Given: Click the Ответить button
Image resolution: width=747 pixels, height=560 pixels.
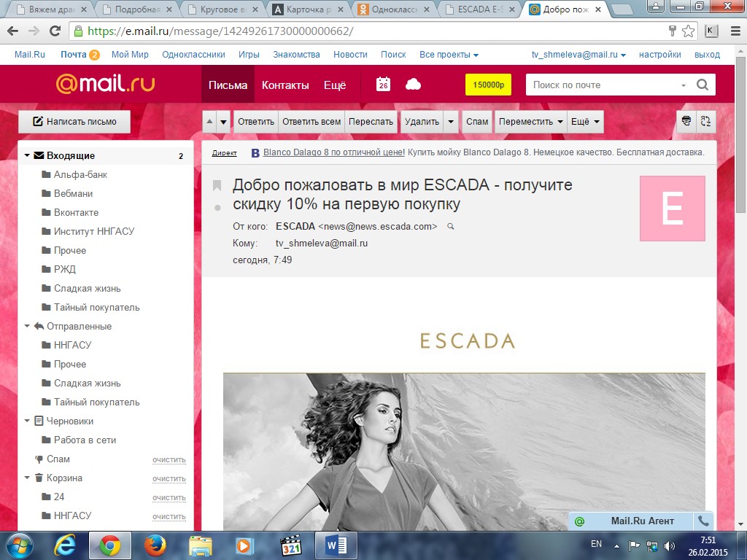Looking at the screenshot, I should click(x=256, y=122).
